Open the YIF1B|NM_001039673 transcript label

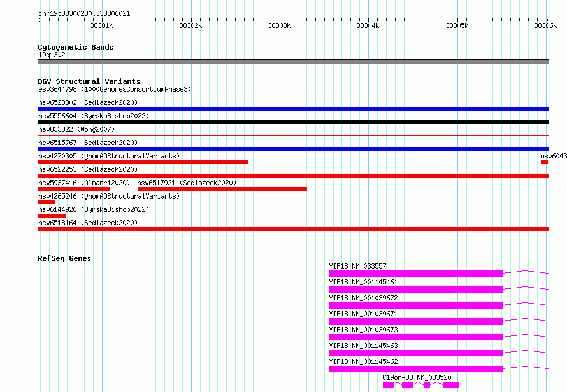coord(363,330)
